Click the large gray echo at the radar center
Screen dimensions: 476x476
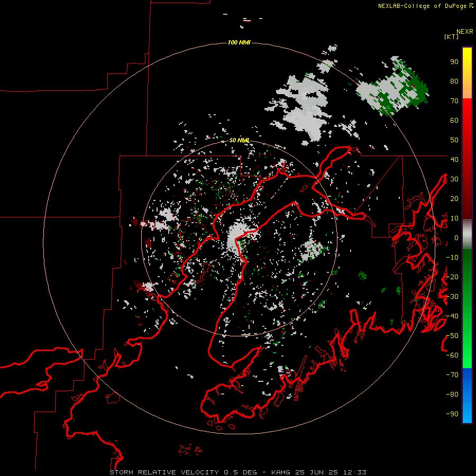pos(237,239)
